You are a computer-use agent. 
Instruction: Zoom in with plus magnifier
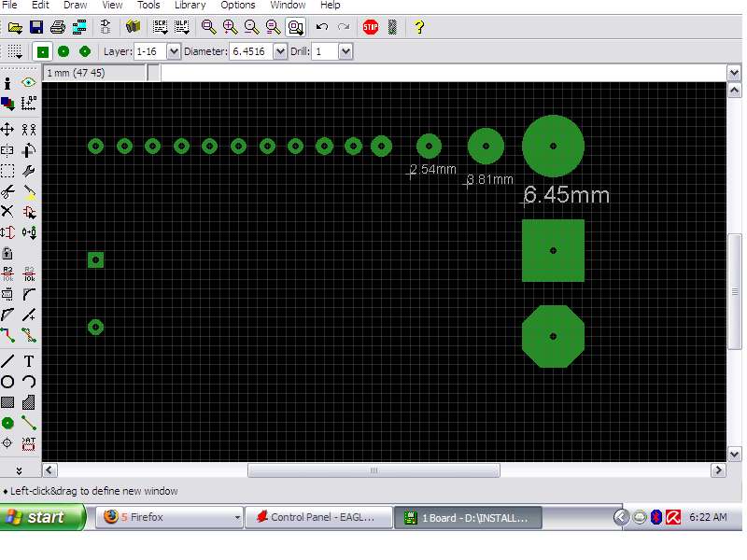pos(230,27)
